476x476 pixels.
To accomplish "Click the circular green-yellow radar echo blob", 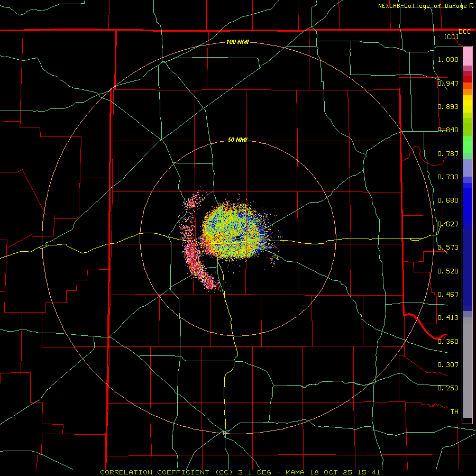I will pyautogui.click(x=235, y=232).
